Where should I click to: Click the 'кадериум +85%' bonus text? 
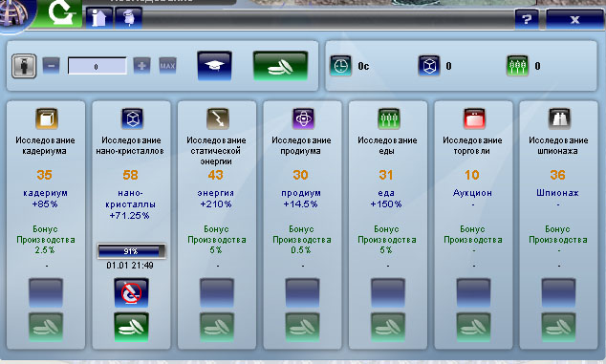click(x=45, y=198)
